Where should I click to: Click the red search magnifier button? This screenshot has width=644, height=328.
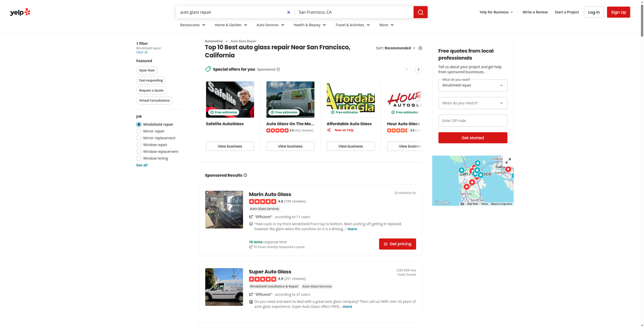pyautogui.click(x=420, y=12)
